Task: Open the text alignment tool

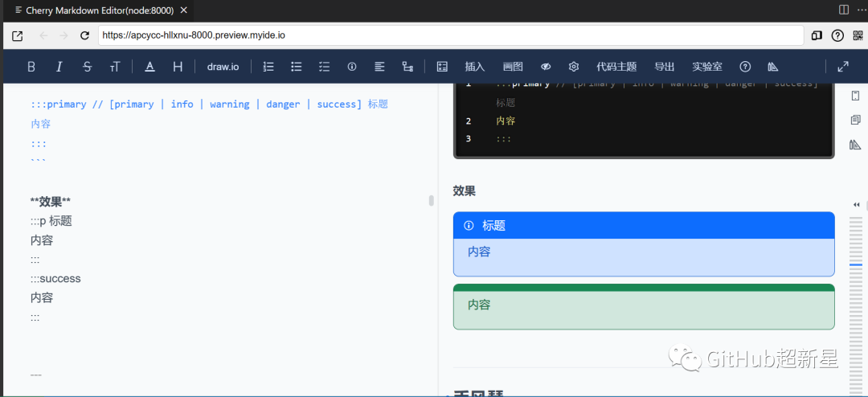Action: pyautogui.click(x=379, y=67)
